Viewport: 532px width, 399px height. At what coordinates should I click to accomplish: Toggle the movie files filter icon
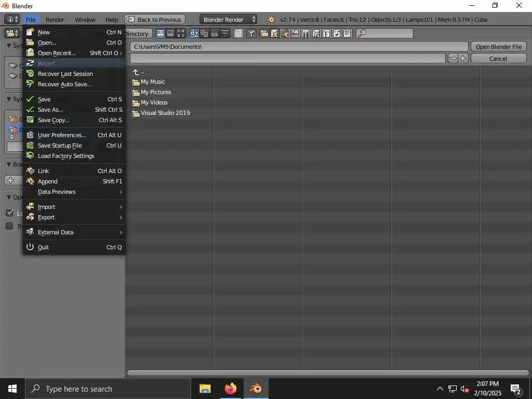click(x=305, y=33)
